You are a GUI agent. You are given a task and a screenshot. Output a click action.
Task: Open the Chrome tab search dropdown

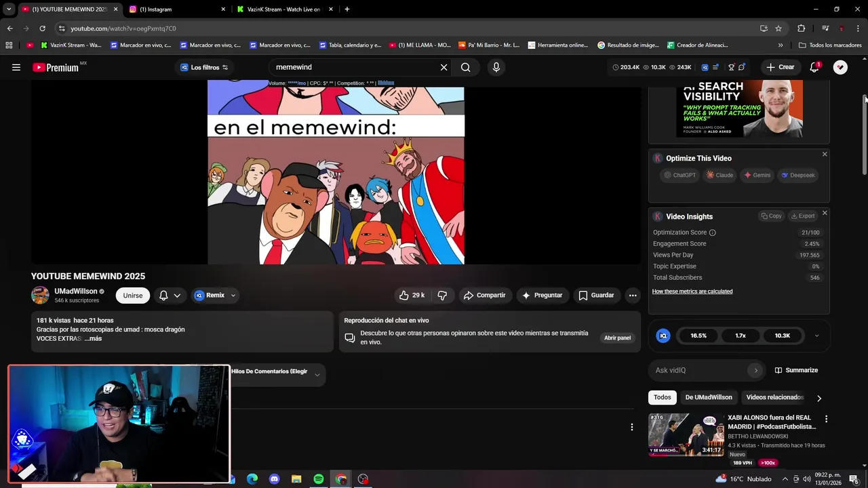(x=9, y=9)
